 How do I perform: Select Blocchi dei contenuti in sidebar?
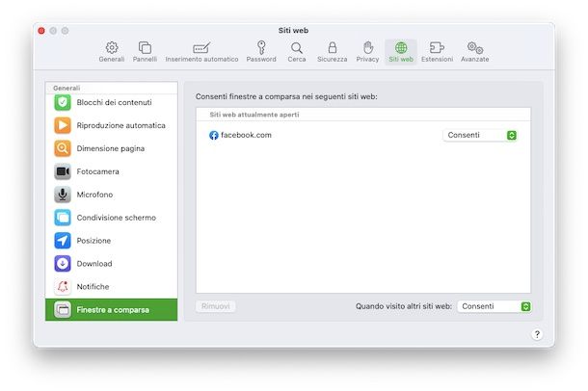pyautogui.click(x=112, y=102)
